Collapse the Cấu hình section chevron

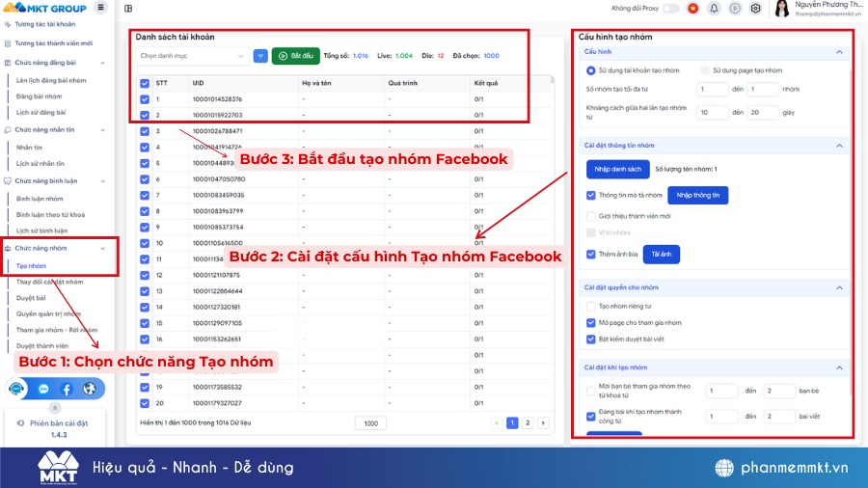click(x=839, y=52)
